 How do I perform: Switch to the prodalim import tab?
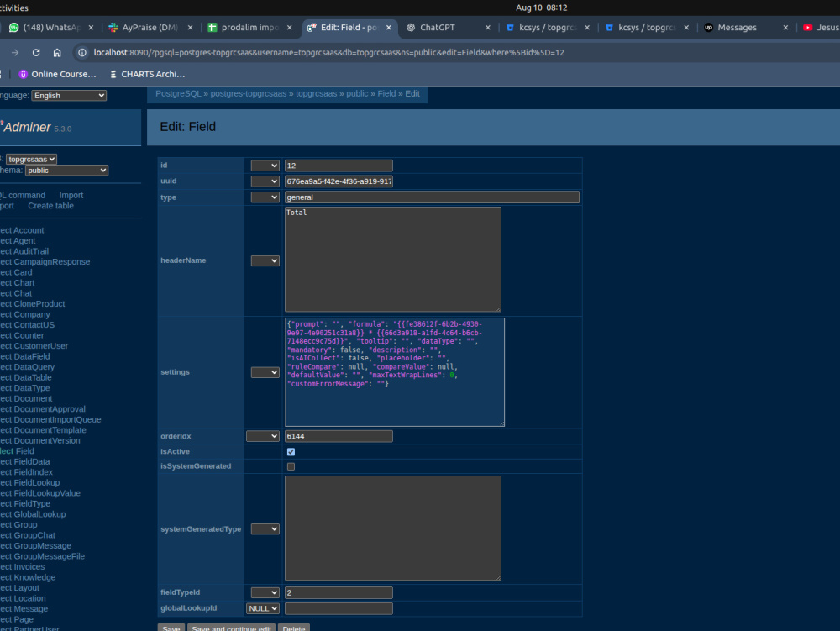(x=249, y=28)
